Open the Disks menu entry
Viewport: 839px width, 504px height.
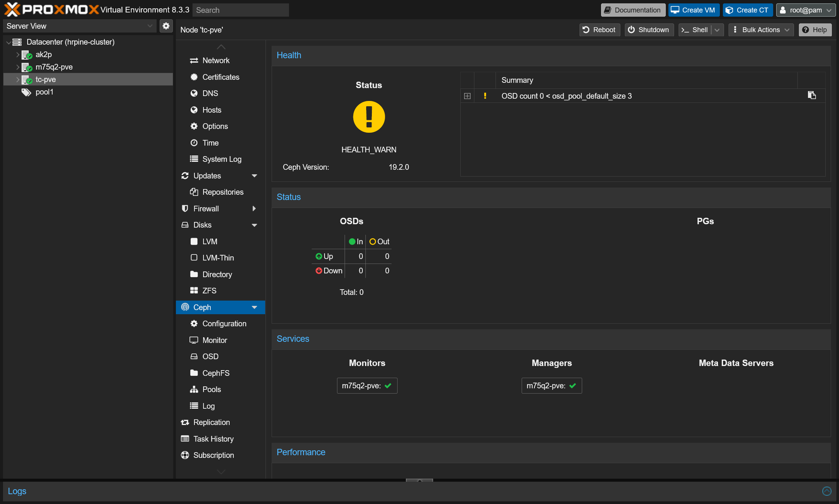pyautogui.click(x=221, y=225)
